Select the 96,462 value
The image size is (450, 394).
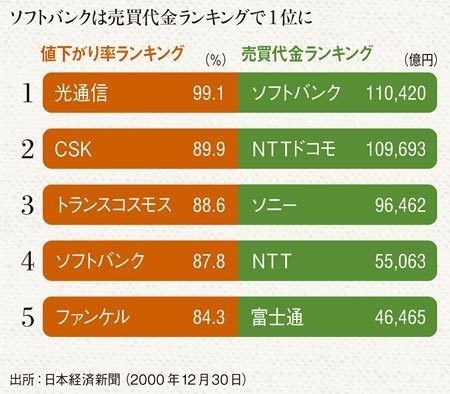click(x=400, y=205)
